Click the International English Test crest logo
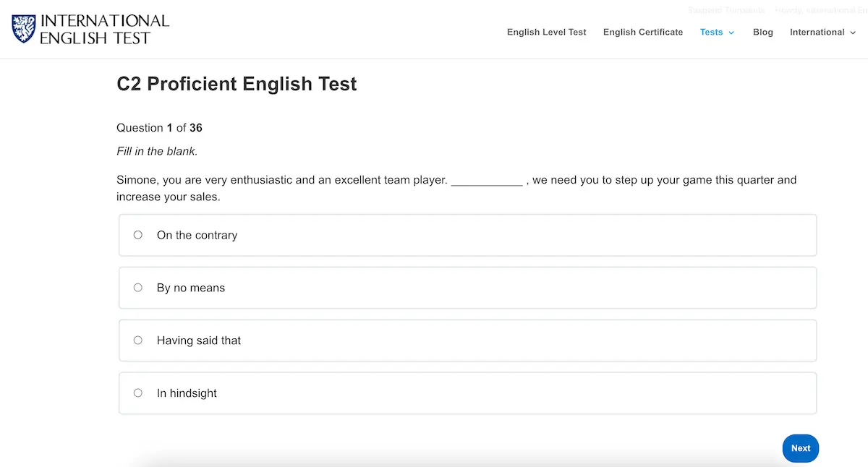The width and height of the screenshot is (868, 467). 22,29
